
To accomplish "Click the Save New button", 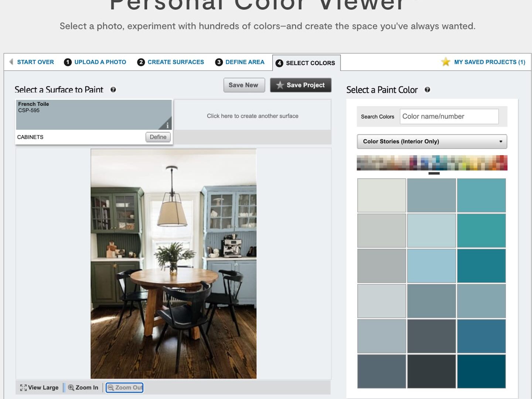I will (x=244, y=85).
